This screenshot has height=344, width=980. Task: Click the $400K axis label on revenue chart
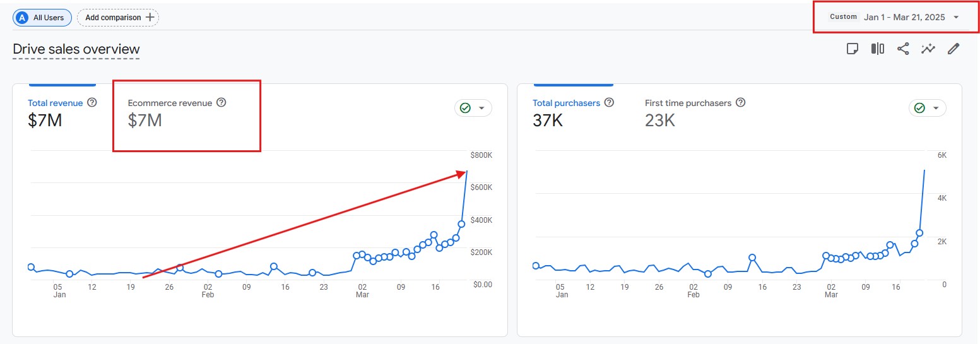[481, 220]
